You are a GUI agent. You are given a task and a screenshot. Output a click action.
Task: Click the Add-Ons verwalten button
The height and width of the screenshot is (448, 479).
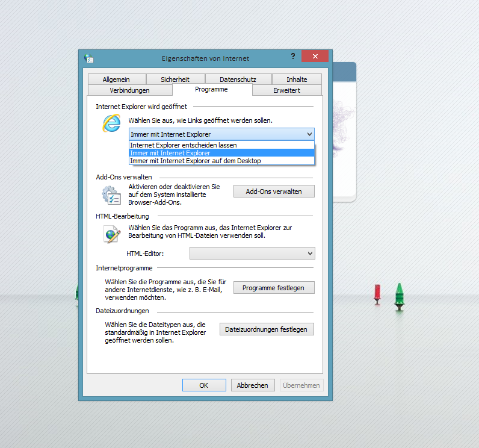274,191
